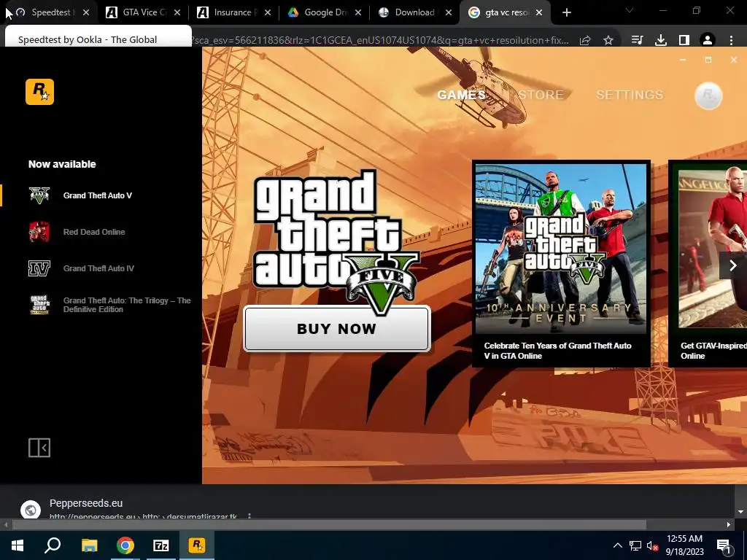Screen dimensions: 747x560
Task: Open the Windows notification center
Action: [724, 545]
